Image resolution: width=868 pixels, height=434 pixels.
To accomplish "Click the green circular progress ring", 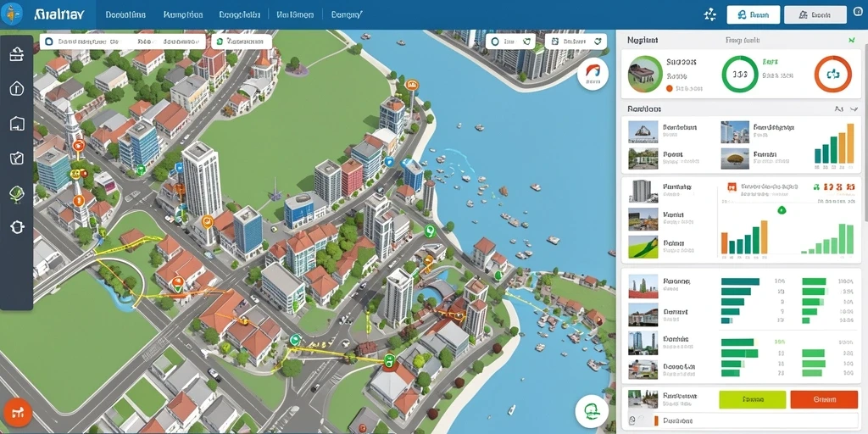I will pos(740,75).
